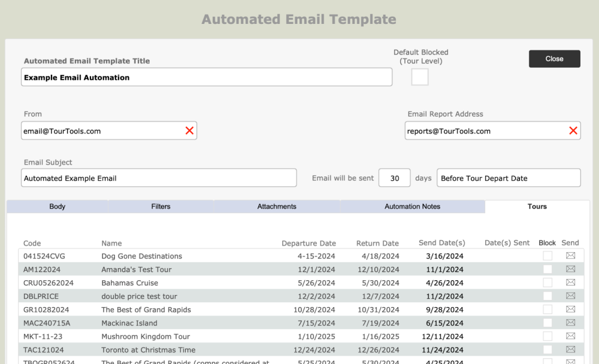Screen dimensions: 599x364
Task: Click the envelope icon for Mackinac Island
Action: (x=570, y=323)
